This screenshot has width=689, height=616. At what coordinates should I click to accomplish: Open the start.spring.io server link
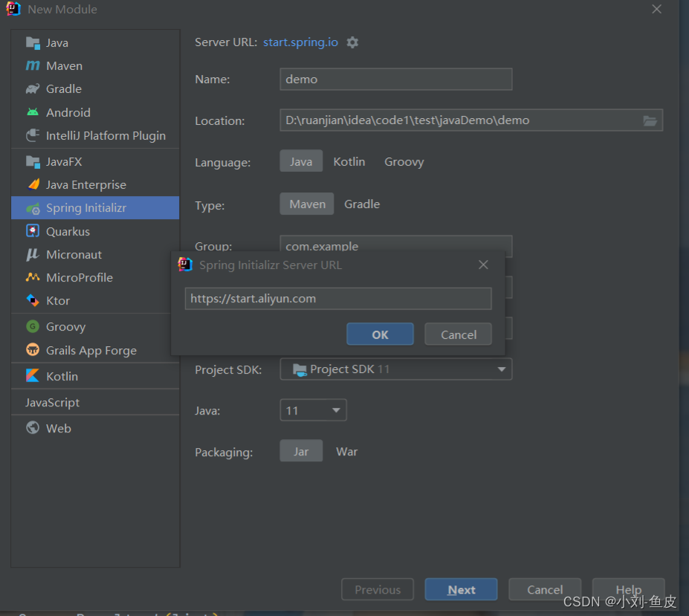[300, 42]
